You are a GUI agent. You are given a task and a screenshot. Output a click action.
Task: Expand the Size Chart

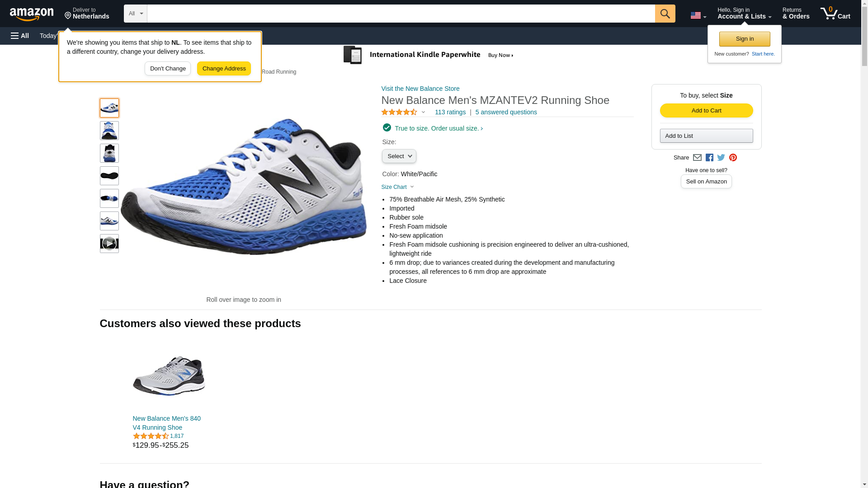[x=397, y=187]
